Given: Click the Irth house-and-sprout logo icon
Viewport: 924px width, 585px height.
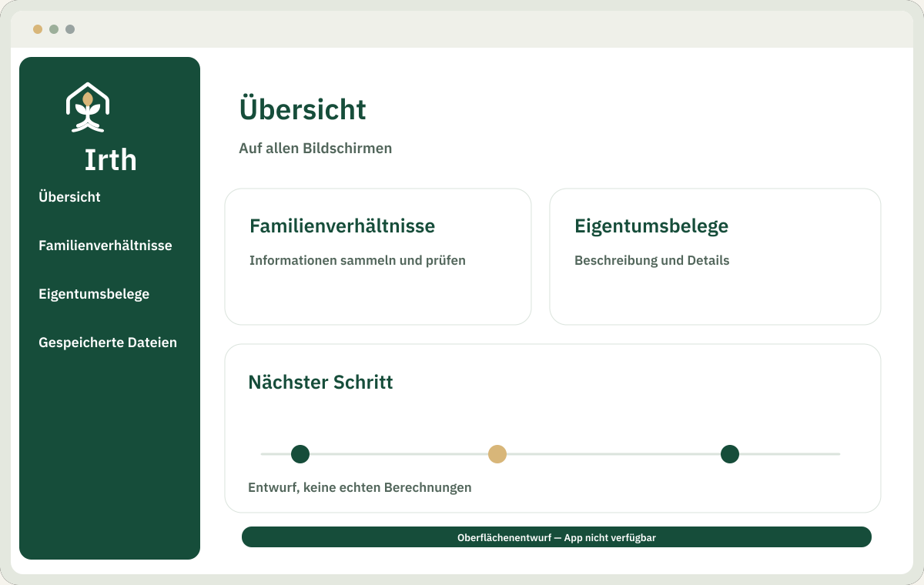Looking at the screenshot, I should [88, 108].
